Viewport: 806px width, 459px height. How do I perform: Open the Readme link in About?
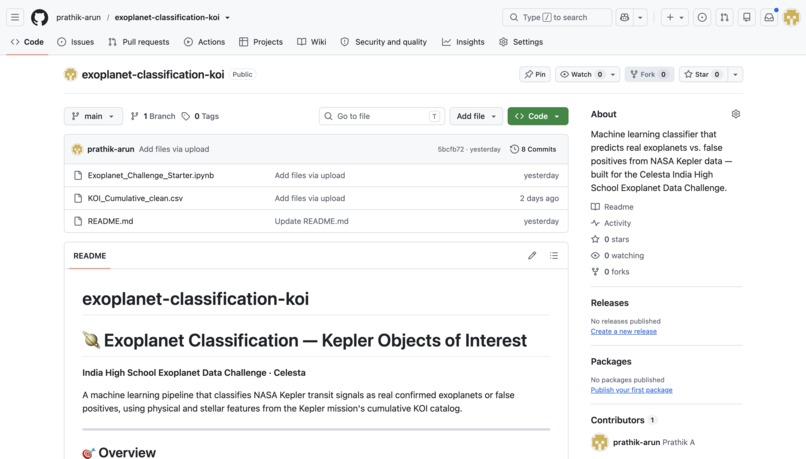pyautogui.click(x=612, y=207)
